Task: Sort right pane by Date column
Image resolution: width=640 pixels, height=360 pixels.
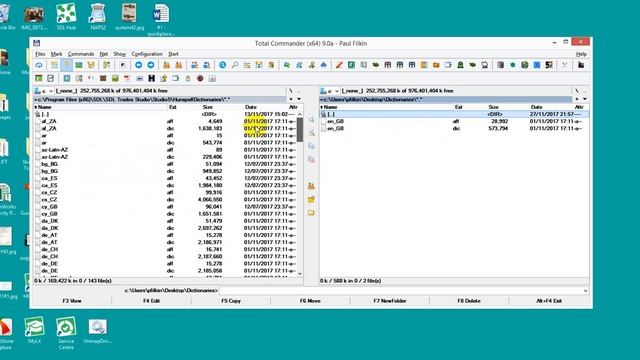Action: (x=536, y=107)
